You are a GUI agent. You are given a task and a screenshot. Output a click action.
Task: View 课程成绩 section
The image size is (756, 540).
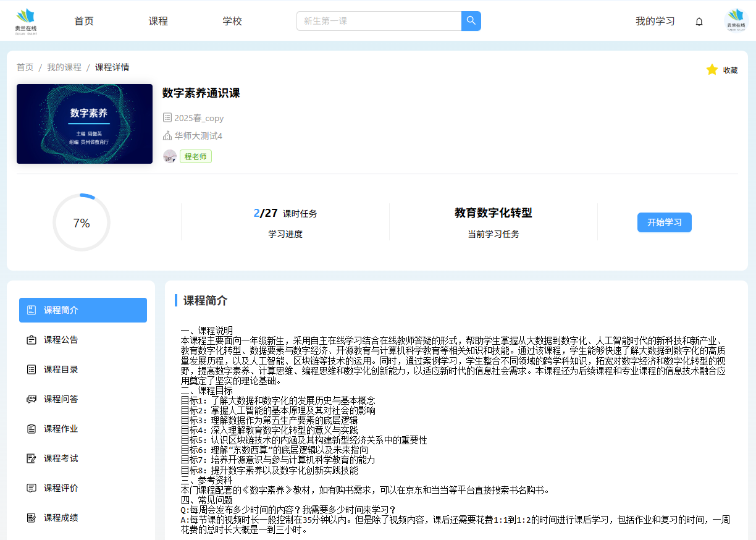click(61, 518)
